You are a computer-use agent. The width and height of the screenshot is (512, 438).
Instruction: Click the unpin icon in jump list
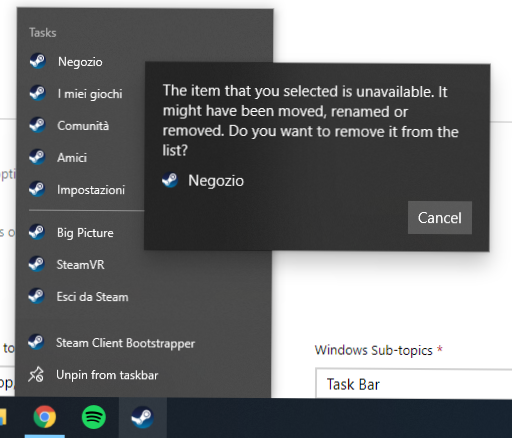tap(36, 374)
